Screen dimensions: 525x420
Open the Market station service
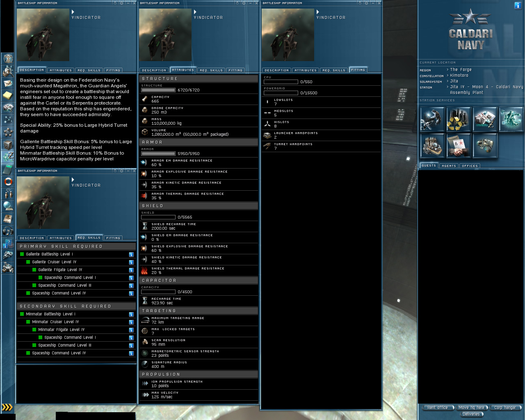click(485, 119)
